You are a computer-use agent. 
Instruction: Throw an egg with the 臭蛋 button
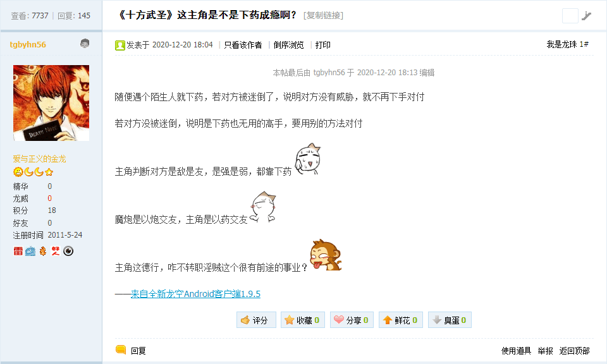coord(450,320)
